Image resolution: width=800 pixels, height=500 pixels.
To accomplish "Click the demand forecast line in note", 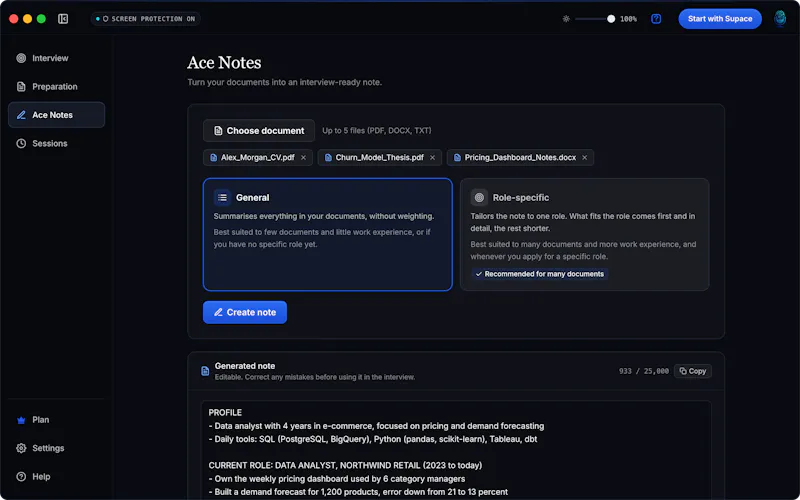I will [x=358, y=492].
